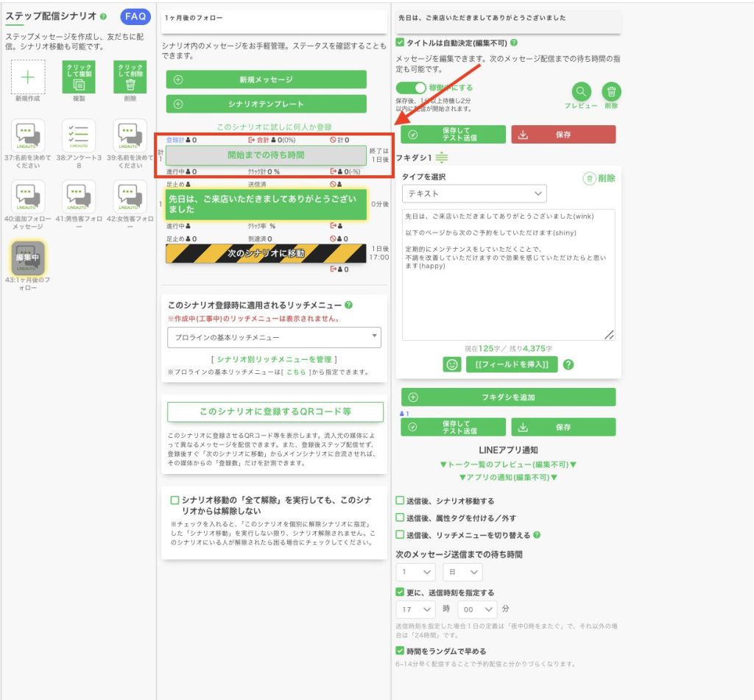Select the 次のシナリオに移動 step
The height and width of the screenshot is (700, 754).
(266, 253)
